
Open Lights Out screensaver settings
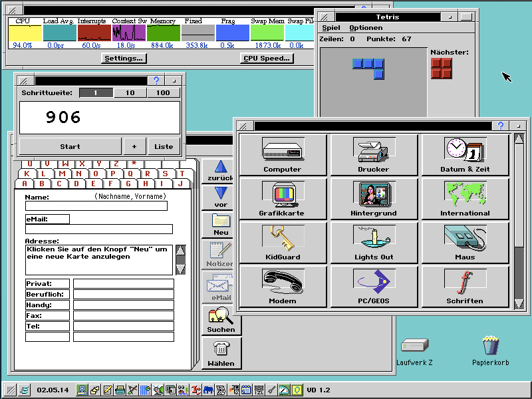point(373,243)
